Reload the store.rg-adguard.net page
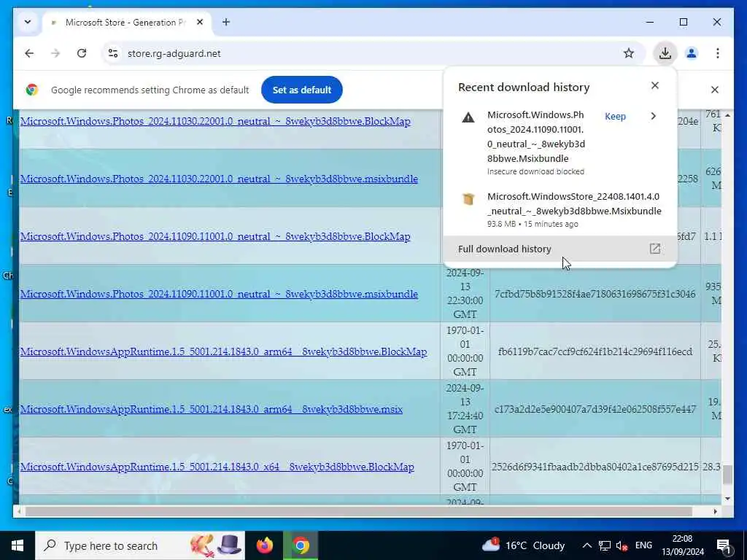Viewport: 747px width, 560px height. (82, 53)
